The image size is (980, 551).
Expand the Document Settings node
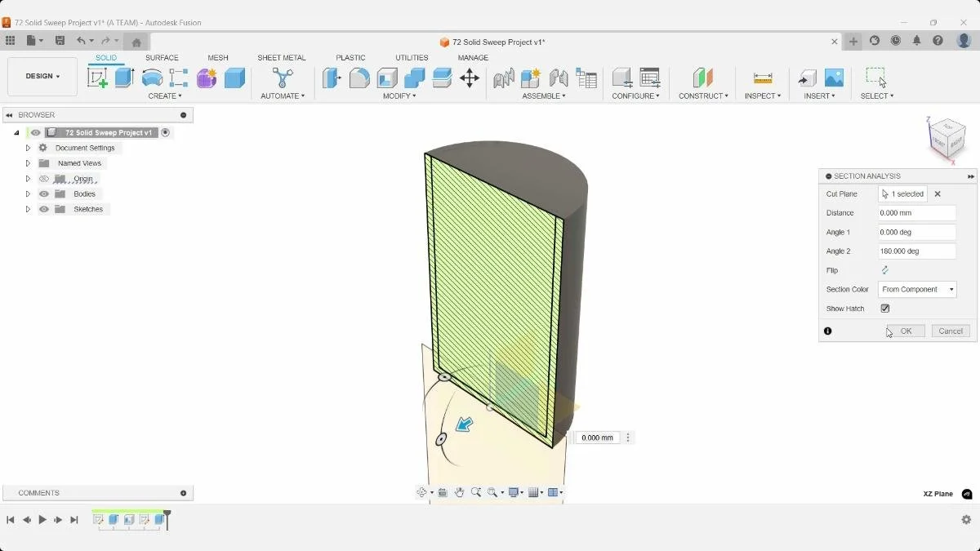coord(28,148)
